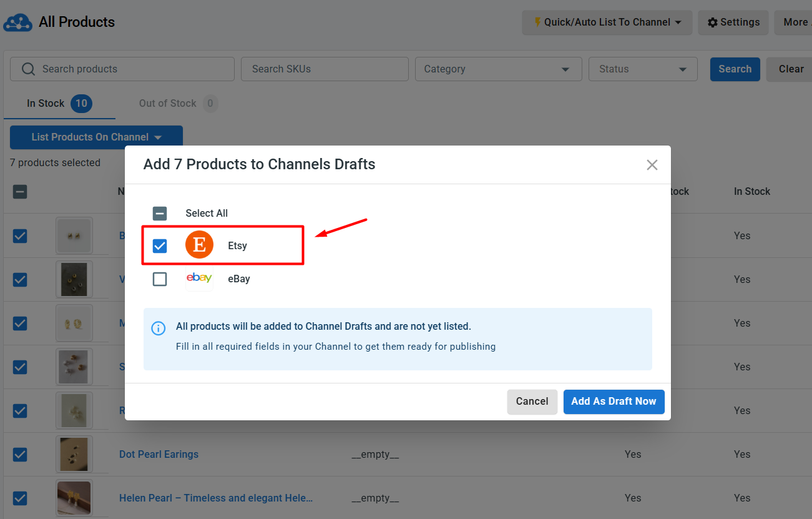Click the Search button
Image resolution: width=812 pixels, height=519 pixels.
(x=735, y=69)
